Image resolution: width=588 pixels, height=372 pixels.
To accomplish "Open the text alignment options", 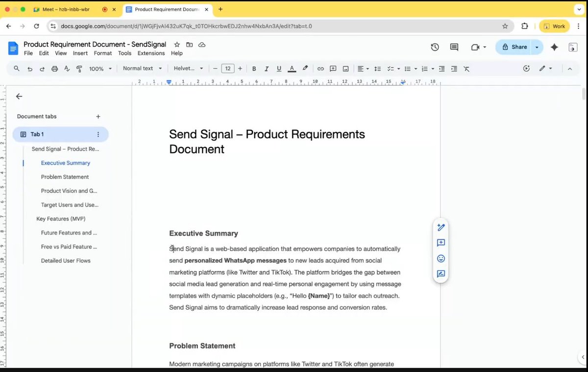I will [x=363, y=69].
